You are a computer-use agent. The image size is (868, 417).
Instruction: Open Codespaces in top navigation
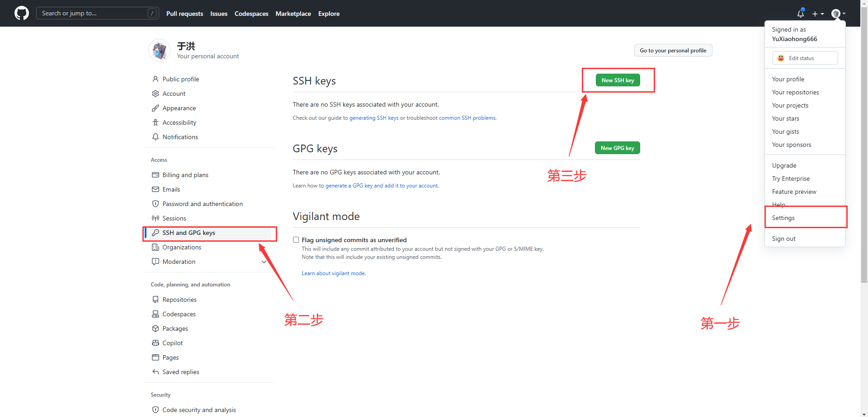251,14
